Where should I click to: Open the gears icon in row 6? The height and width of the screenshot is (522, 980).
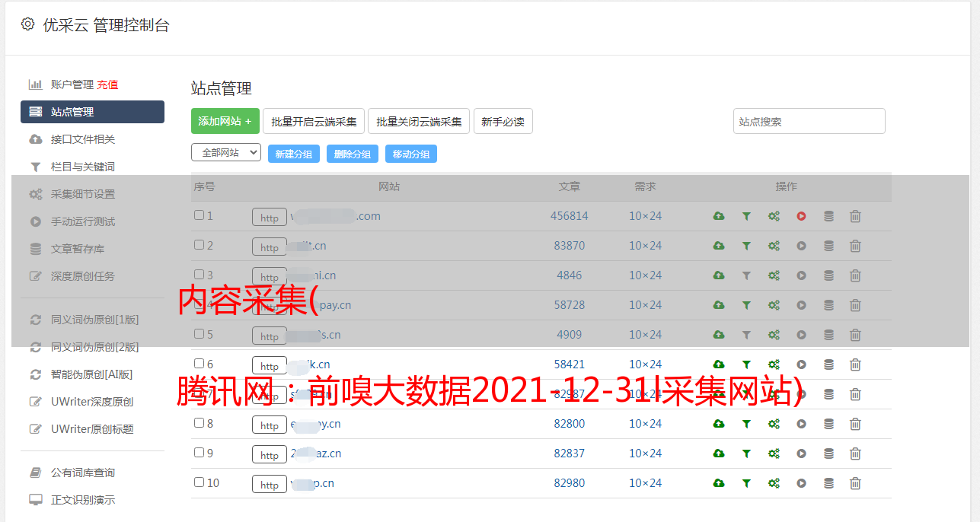point(774,364)
